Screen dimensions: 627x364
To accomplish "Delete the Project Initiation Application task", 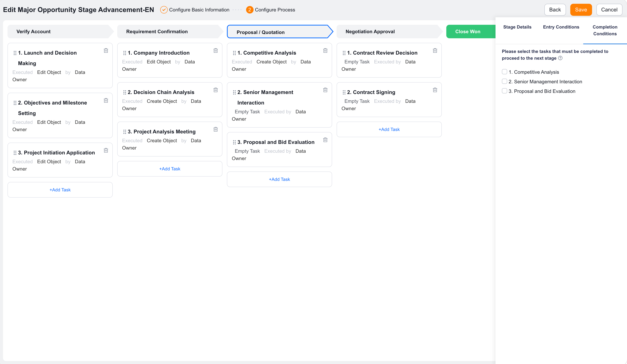I will [x=106, y=150].
